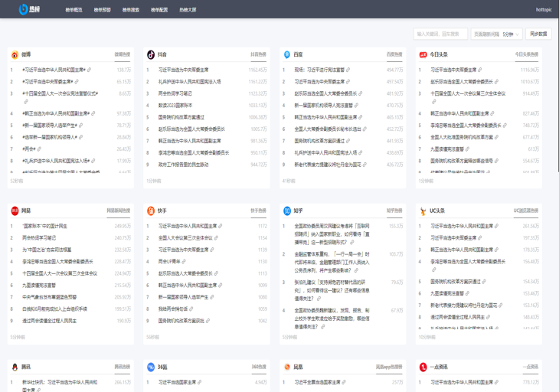Open link icon beside Toutiao item 九图读懂宪法宣誓
Screen dimensions: 559x392
(467, 149)
